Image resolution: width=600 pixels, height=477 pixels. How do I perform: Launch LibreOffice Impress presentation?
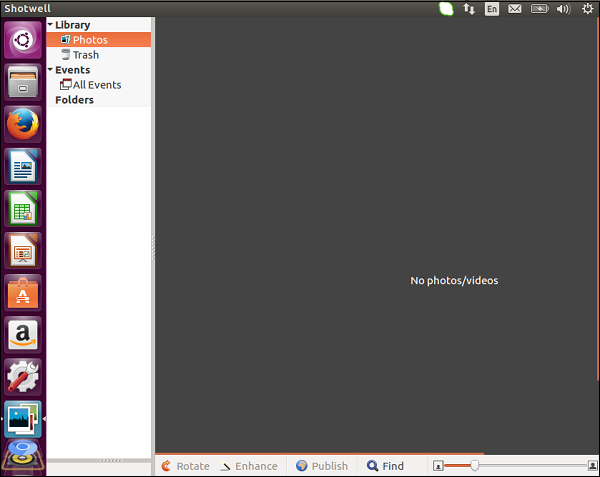click(x=23, y=251)
